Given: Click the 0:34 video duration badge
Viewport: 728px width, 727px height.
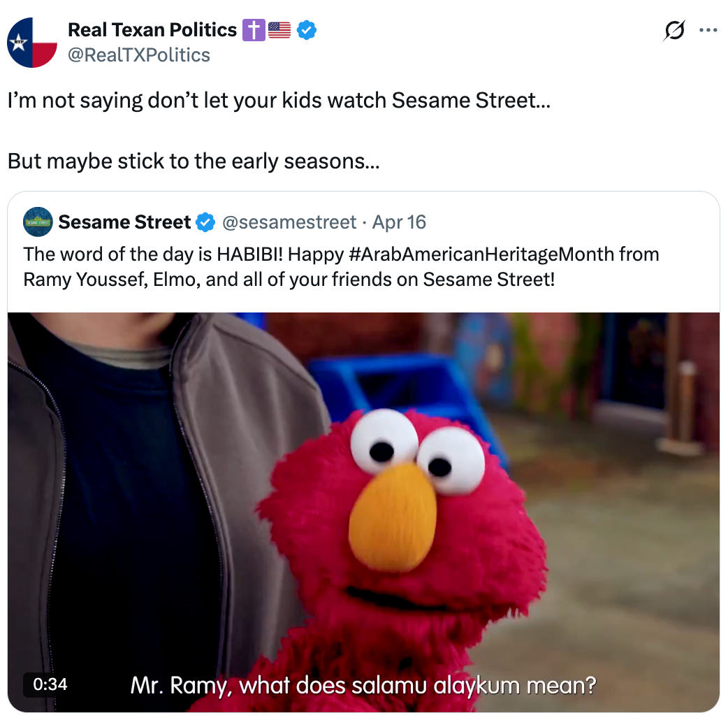Looking at the screenshot, I should tap(50, 684).
